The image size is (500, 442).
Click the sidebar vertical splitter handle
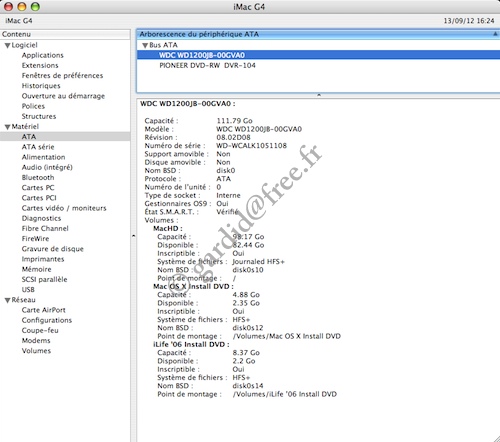[133, 236]
